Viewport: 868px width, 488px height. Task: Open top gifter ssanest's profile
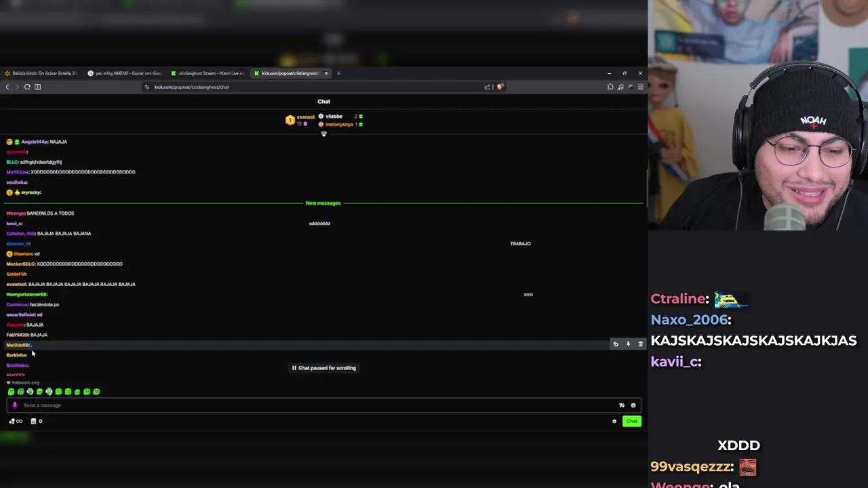[305, 117]
